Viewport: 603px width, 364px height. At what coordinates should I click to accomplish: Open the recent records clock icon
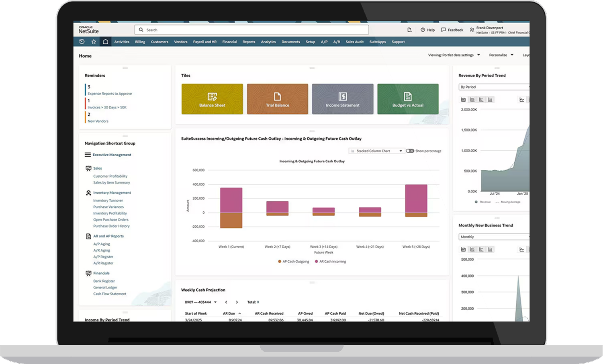pos(82,41)
